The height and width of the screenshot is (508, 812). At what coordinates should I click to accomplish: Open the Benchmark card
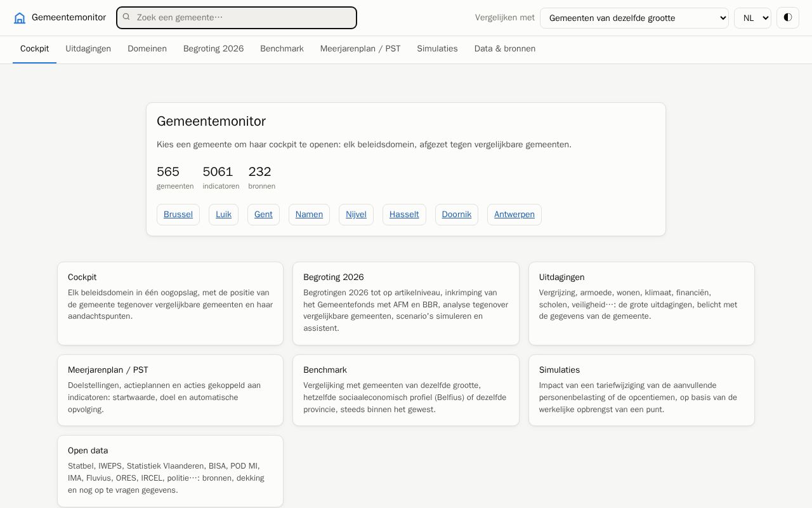[406, 390]
